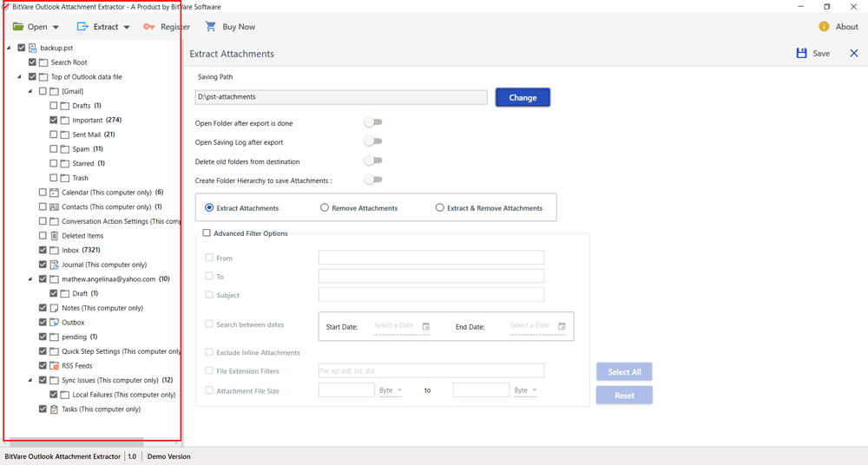
Task: Select Remove Attachments radio button
Action: tap(325, 208)
